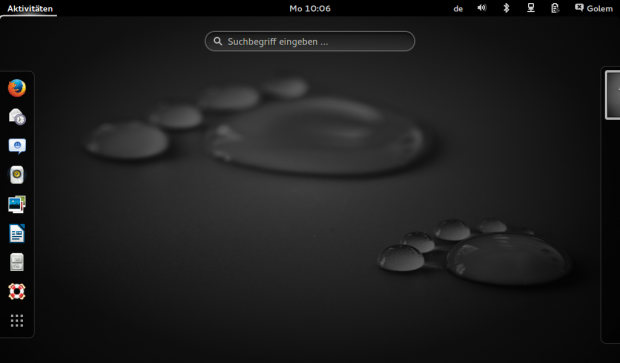Show all applications grid
Image resolution: width=620 pixels, height=363 pixels.
[17, 321]
